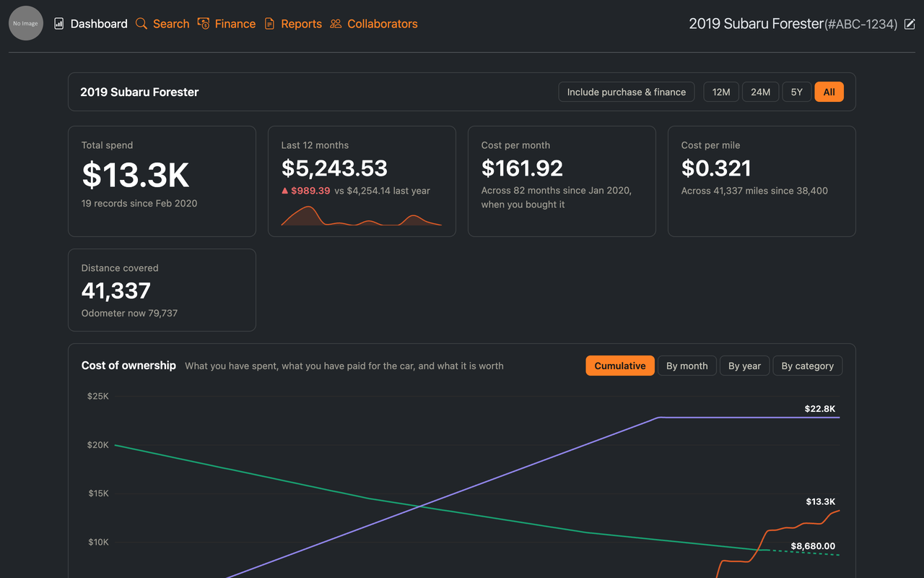
Task: Click the #ABC-1234 plate text
Action: click(860, 25)
